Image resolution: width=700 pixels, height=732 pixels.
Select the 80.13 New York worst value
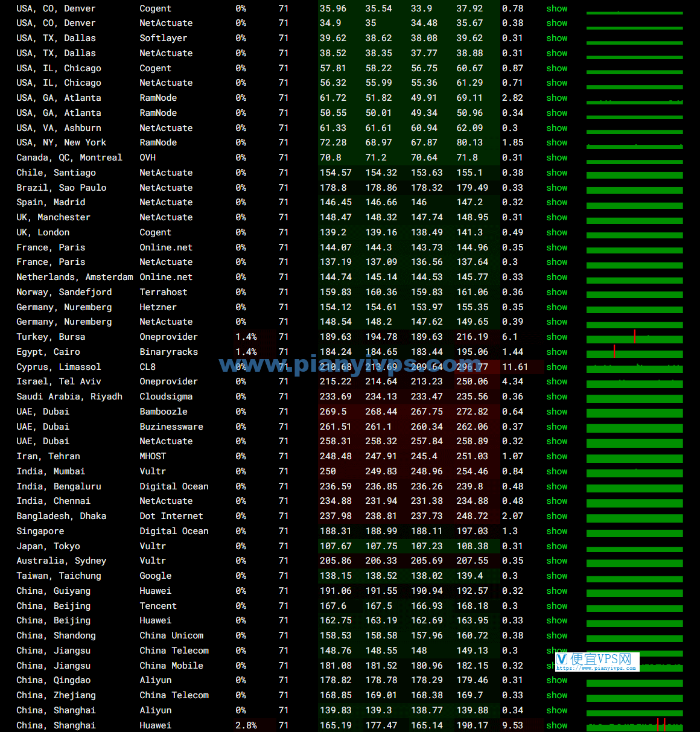469,142
